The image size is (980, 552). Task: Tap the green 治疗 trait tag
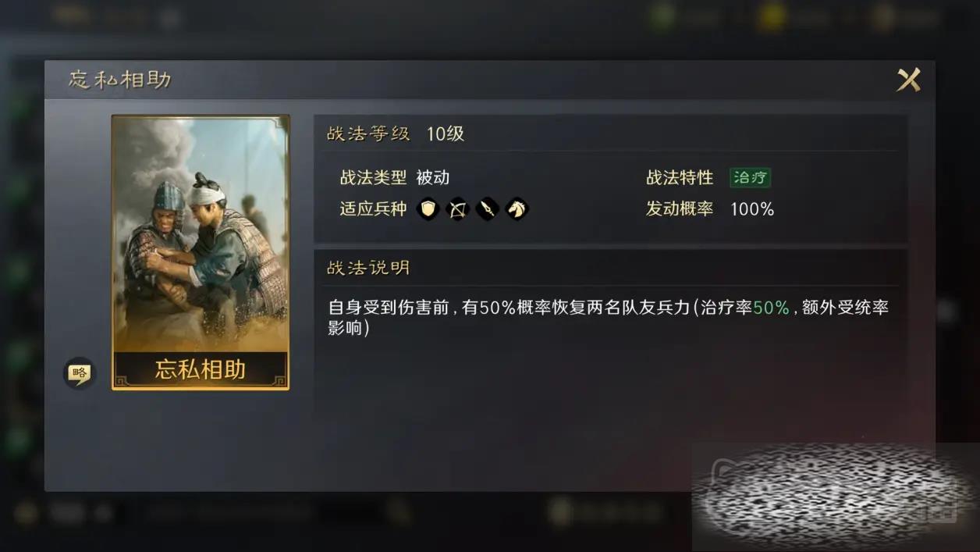pos(750,177)
